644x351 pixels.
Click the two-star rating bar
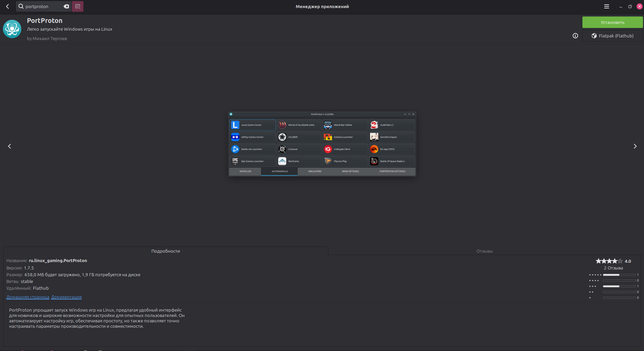click(619, 292)
